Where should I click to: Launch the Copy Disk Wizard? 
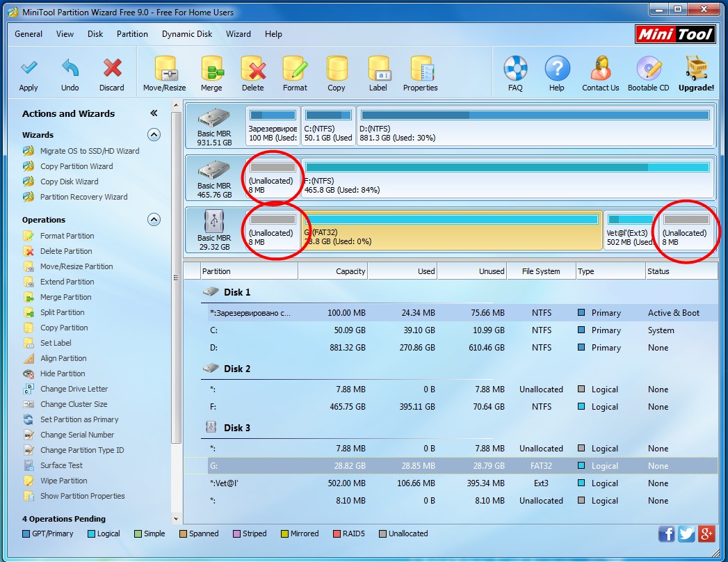pyautogui.click(x=60, y=182)
